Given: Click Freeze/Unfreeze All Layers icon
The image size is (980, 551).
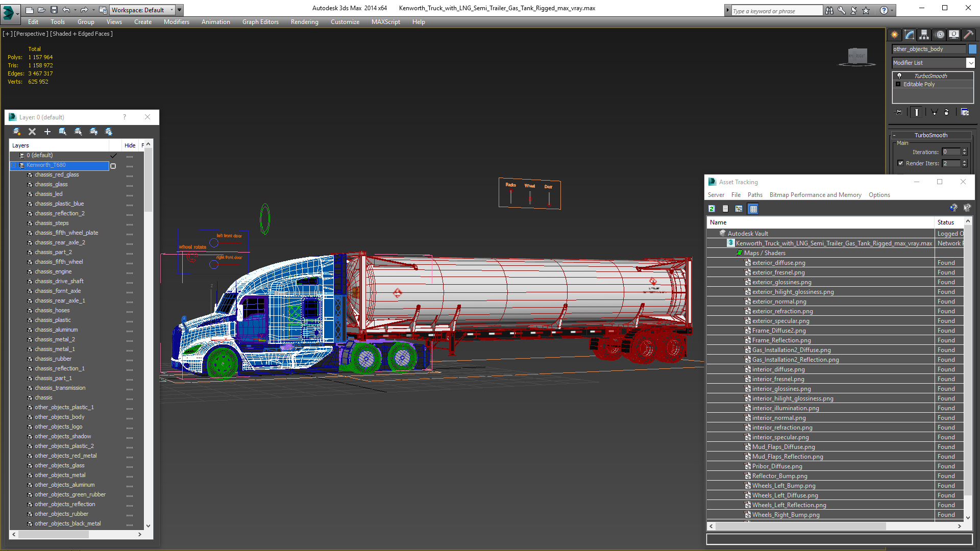Looking at the screenshot, I should 109,132.
